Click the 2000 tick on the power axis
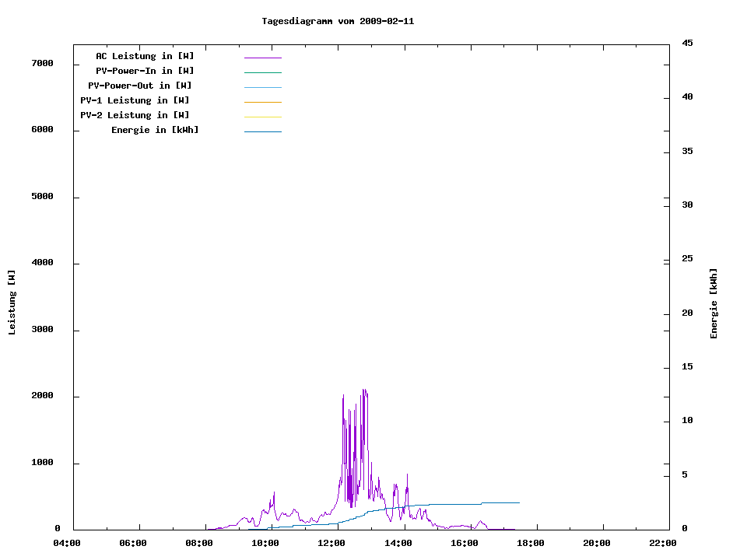747x560 pixels. point(42,396)
